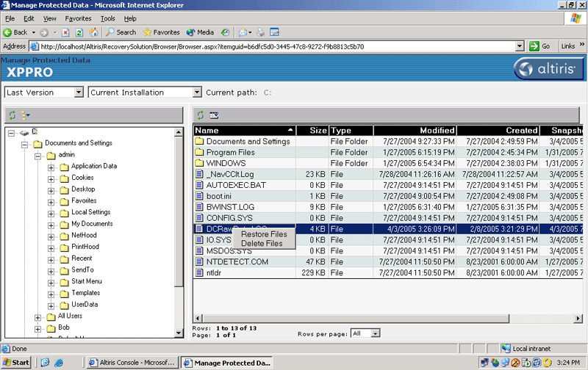Viewport: 588px width, 370px height.
Task: Click the refresh icon above the folder tree
Action: click(x=12, y=115)
